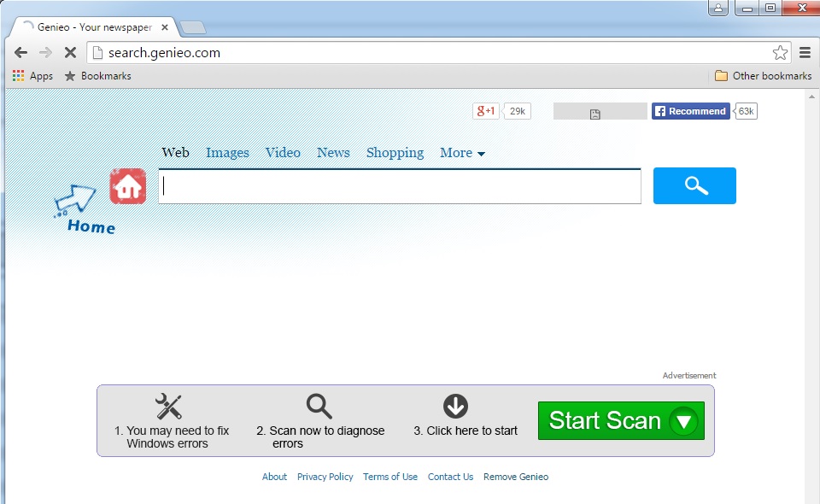
Task: Click the browser back arrow
Action: 20,52
